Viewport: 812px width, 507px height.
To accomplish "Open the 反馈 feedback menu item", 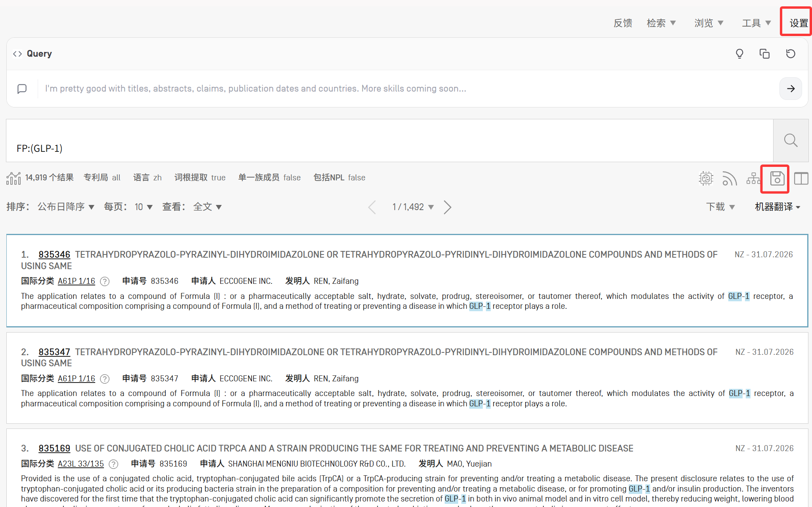I will coord(623,23).
